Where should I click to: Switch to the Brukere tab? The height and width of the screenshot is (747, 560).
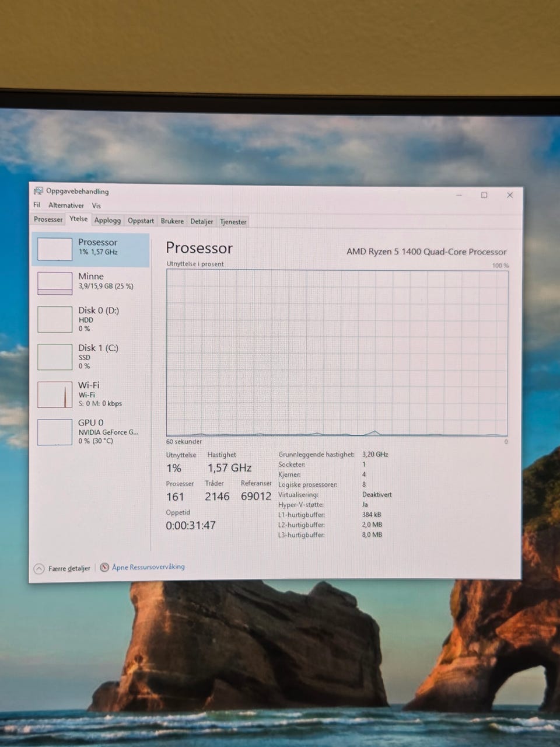pyautogui.click(x=172, y=221)
